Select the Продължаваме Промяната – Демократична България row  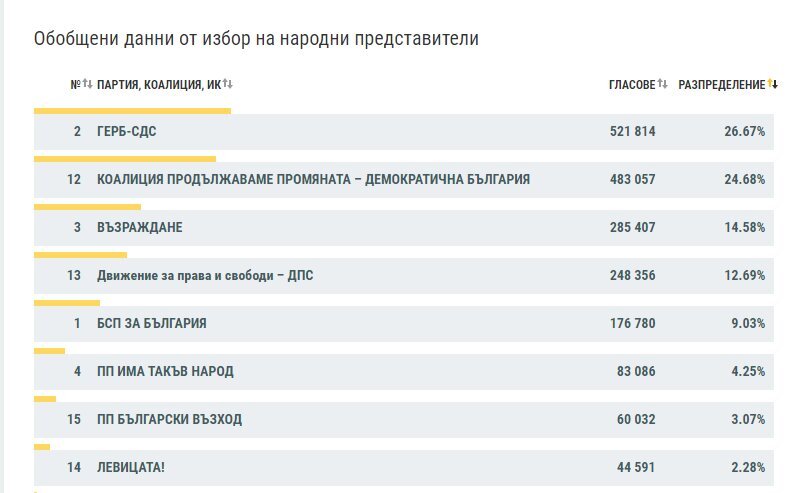point(404,180)
